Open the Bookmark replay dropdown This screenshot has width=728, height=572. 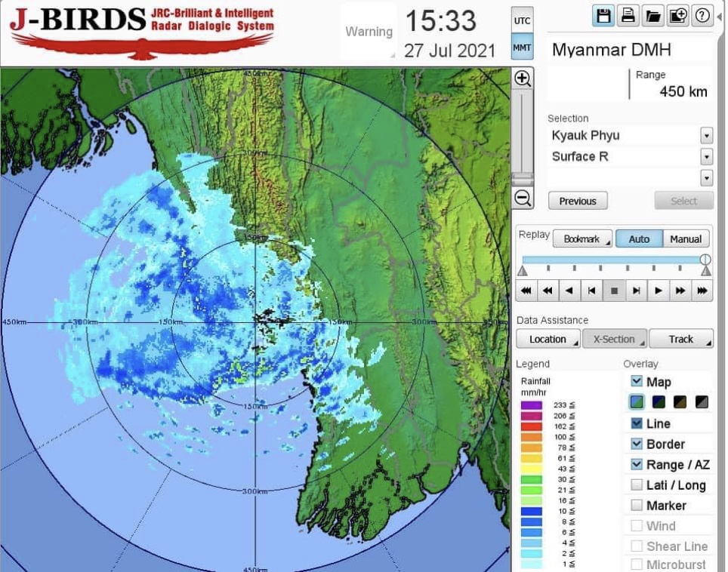coord(582,239)
